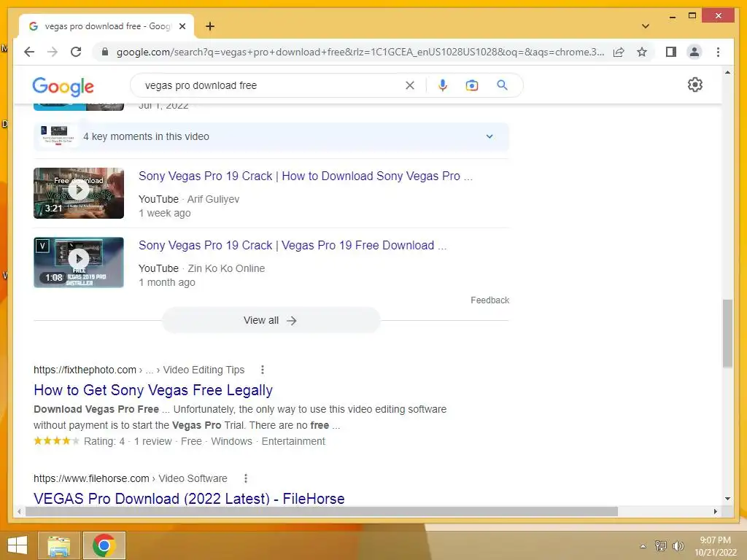Clear the search query text
Screen dimensions: 747x560
tap(410, 85)
